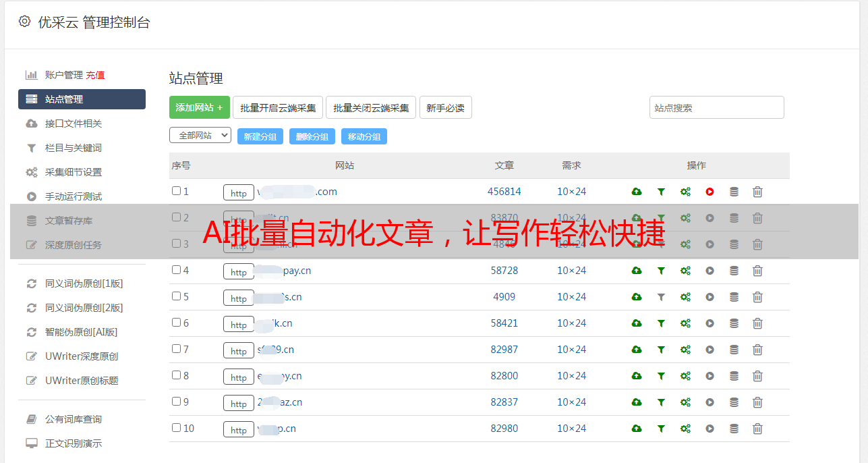Click inside the 站点搜索 search field

(x=717, y=107)
